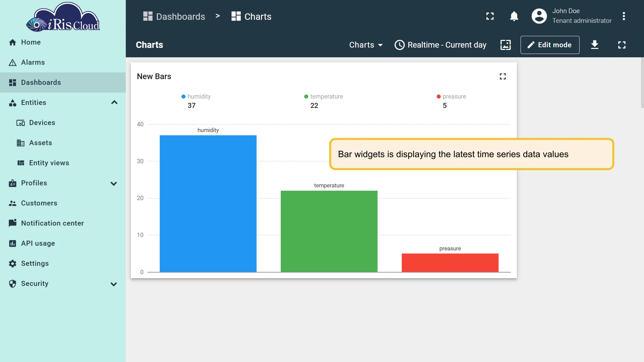This screenshot has height=362, width=644.
Task: Open Realtime - Current day time window
Action: pos(440,45)
